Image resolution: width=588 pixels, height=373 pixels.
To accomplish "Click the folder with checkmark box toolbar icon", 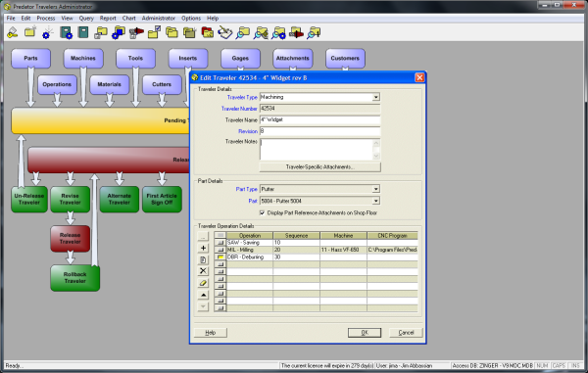I will point(154,32).
